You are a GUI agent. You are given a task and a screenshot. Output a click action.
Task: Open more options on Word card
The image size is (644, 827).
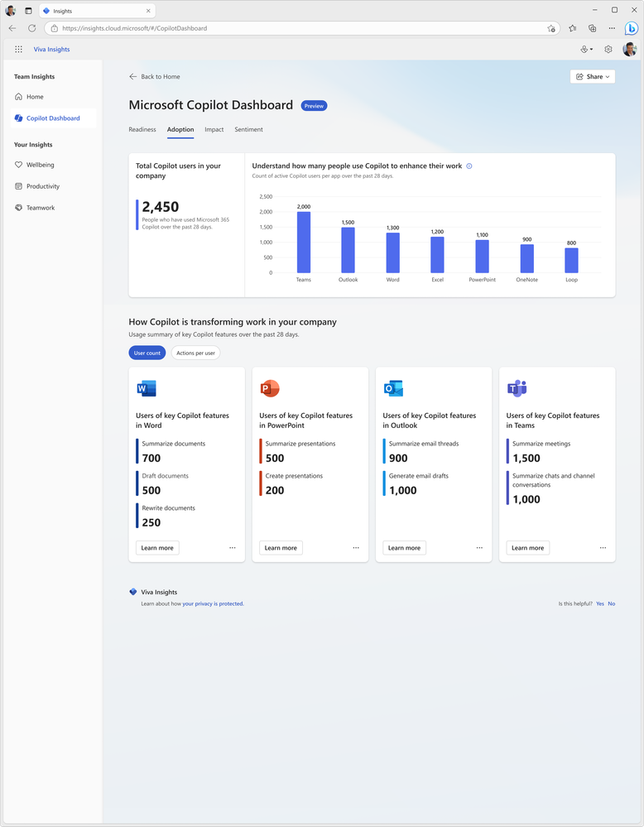coord(233,548)
